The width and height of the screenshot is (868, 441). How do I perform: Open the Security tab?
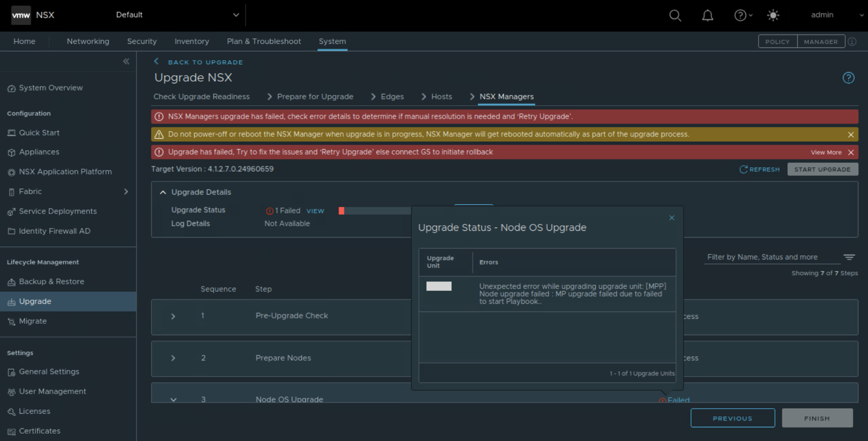142,42
